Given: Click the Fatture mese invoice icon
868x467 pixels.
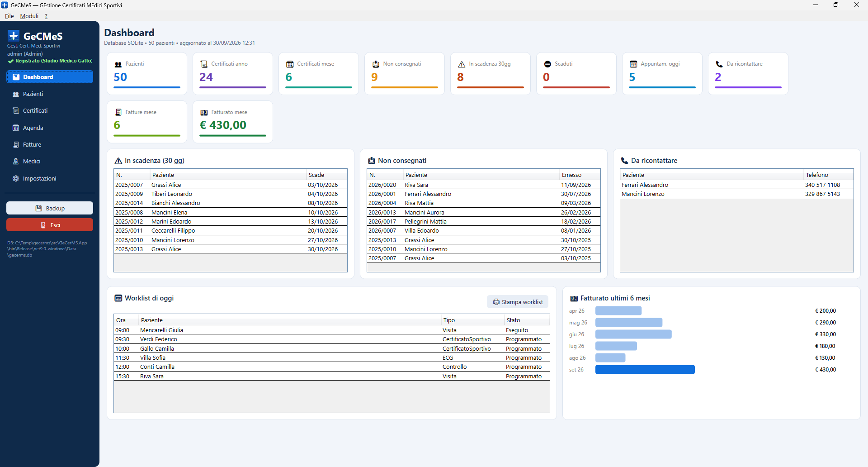Looking at the screenshot, I should (x=118, y=112).
